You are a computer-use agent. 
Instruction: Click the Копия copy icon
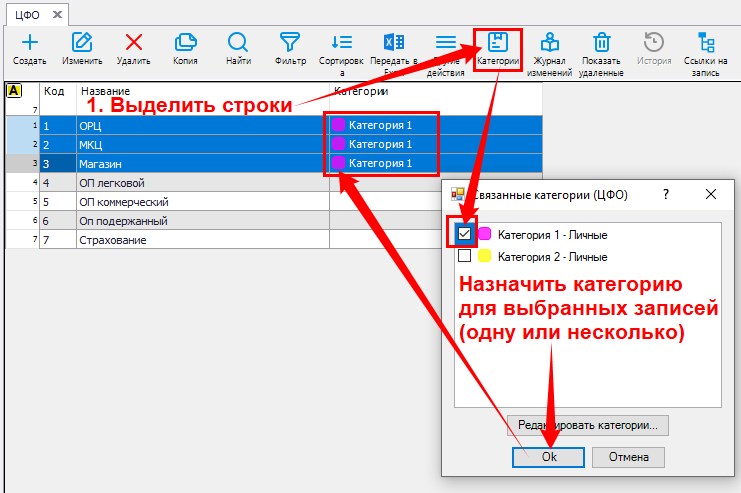tap(184, 43)
